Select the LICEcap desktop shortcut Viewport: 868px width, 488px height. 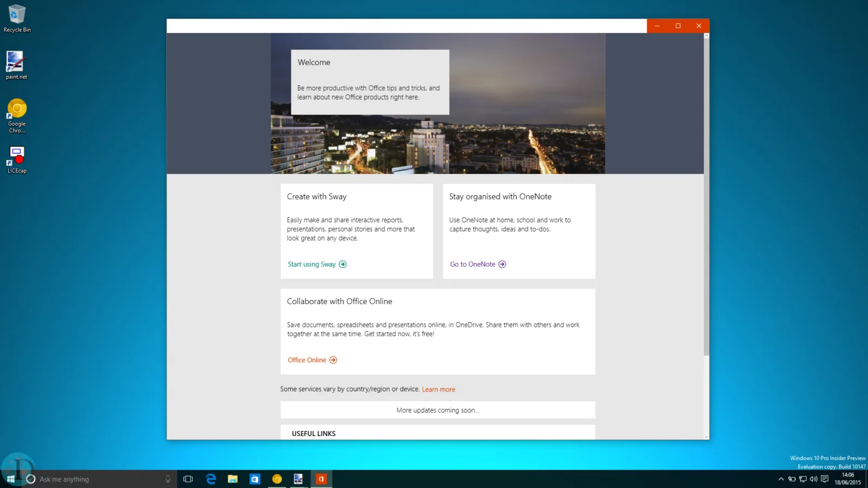17,160
